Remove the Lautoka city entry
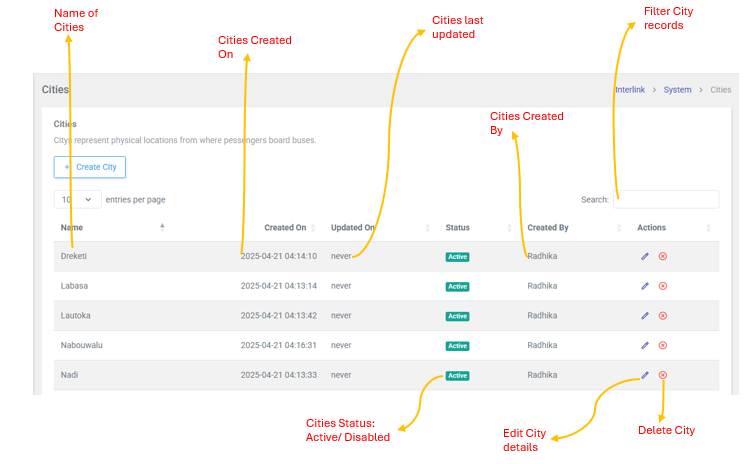 (x=663, y=316)
